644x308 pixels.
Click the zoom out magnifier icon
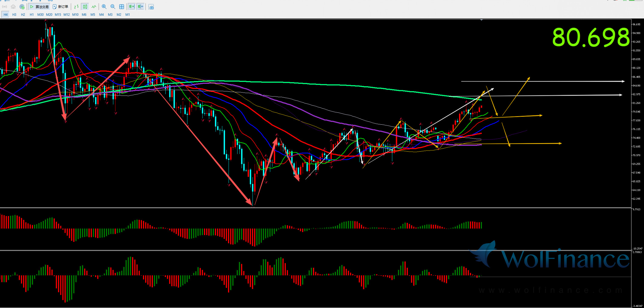(113, 7)
